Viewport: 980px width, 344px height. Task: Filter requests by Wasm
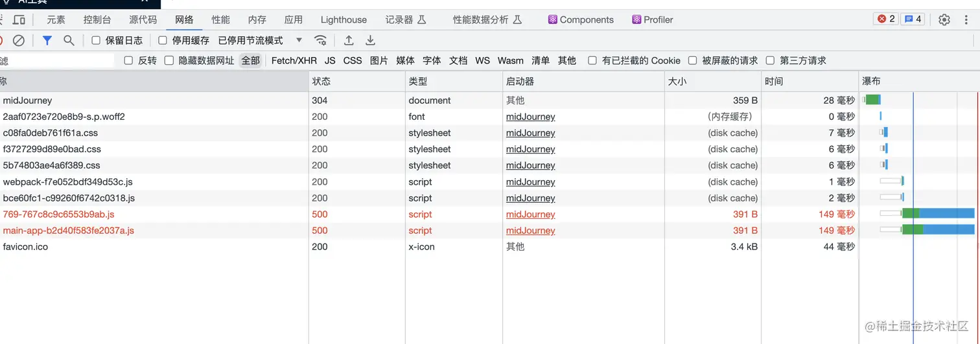510,60
